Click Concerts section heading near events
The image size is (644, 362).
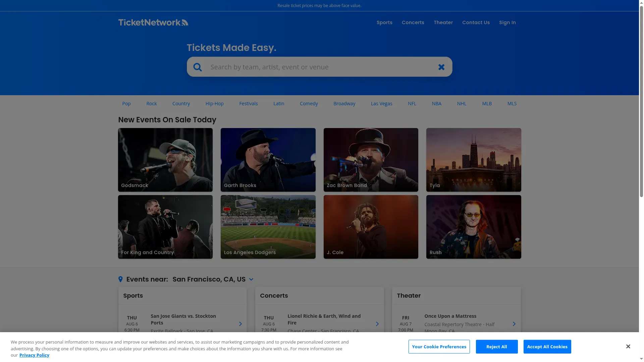click(274, 296)
